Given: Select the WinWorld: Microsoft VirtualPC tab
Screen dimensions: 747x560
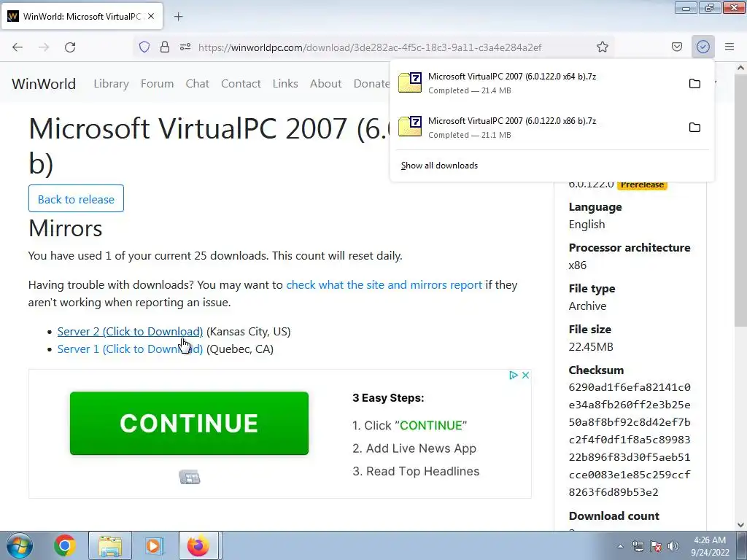Looking at the screenshot, I should [82, 16].
